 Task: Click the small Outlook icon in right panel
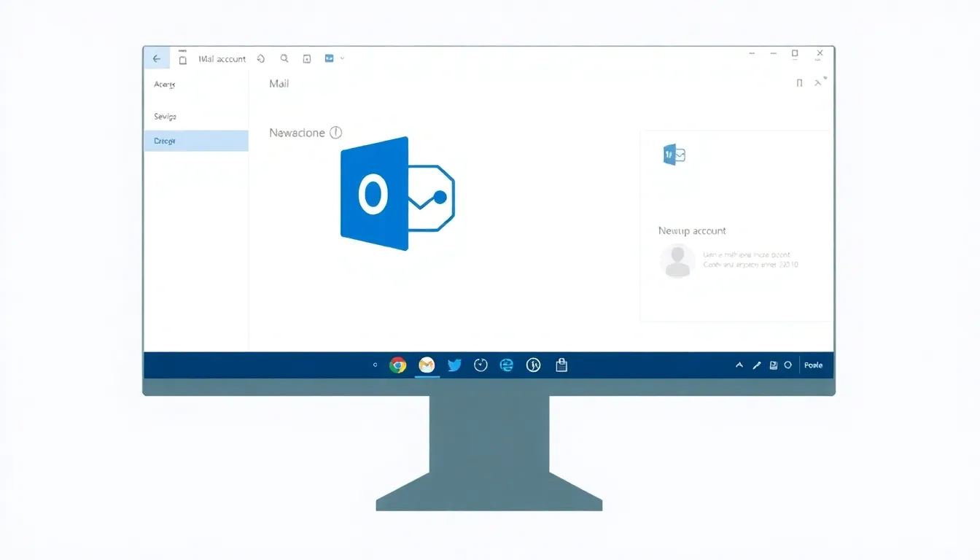click(x=674, y=155)
